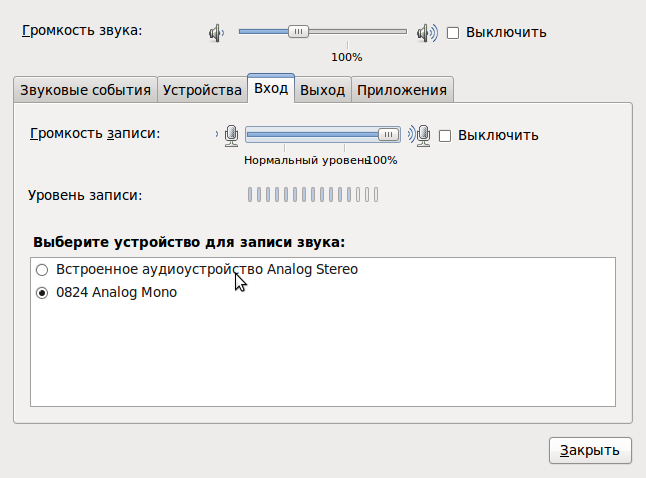Image resolution: width=646 pixels, height=478 pixels.
Task: Click the Громкость звука slider handle
Action: [x=298, y=32]
